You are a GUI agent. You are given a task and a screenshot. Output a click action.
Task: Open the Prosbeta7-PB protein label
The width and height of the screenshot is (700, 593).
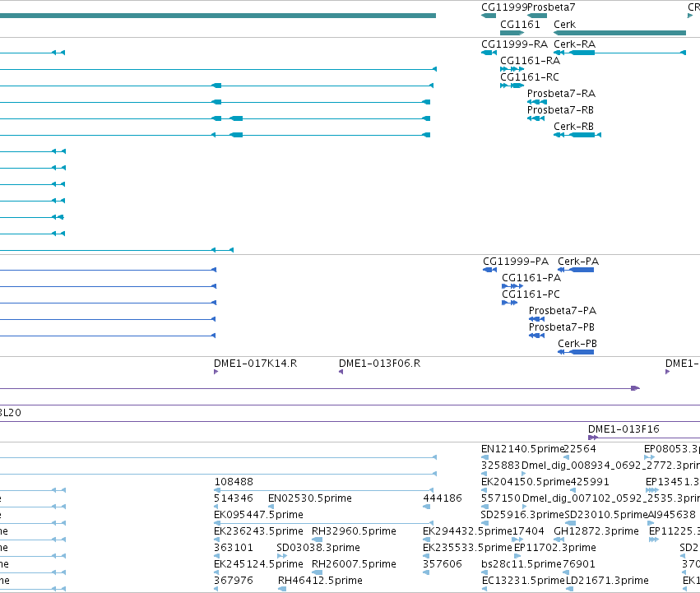[562, 327]
